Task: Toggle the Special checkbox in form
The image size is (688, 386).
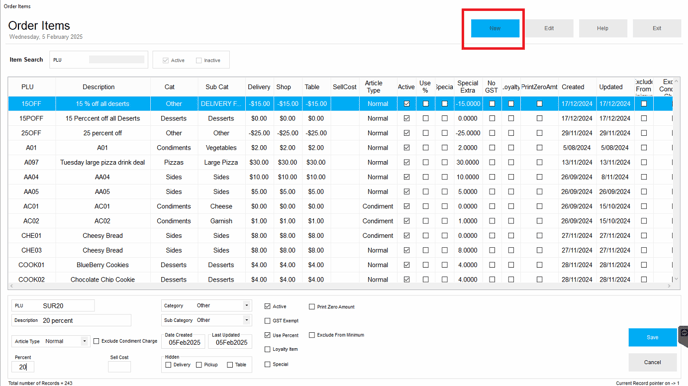Action: pos(267,364)
